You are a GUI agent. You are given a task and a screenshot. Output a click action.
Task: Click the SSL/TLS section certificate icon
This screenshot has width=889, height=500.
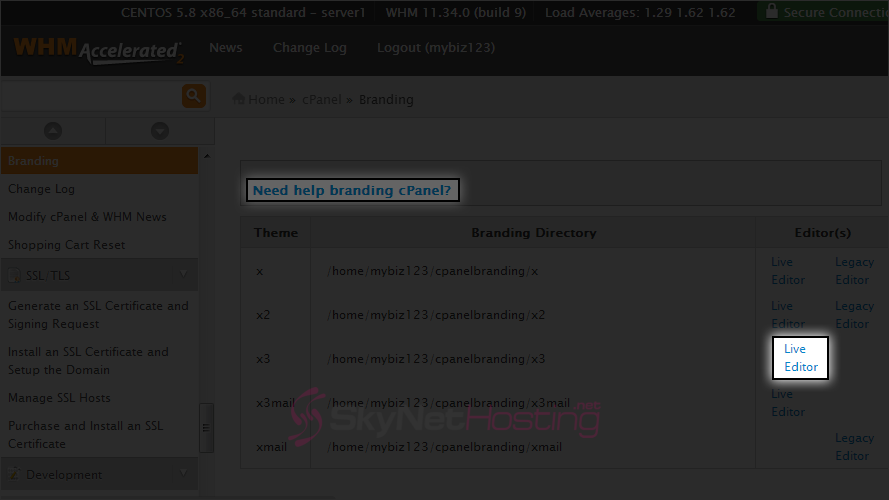click(14, 276)
